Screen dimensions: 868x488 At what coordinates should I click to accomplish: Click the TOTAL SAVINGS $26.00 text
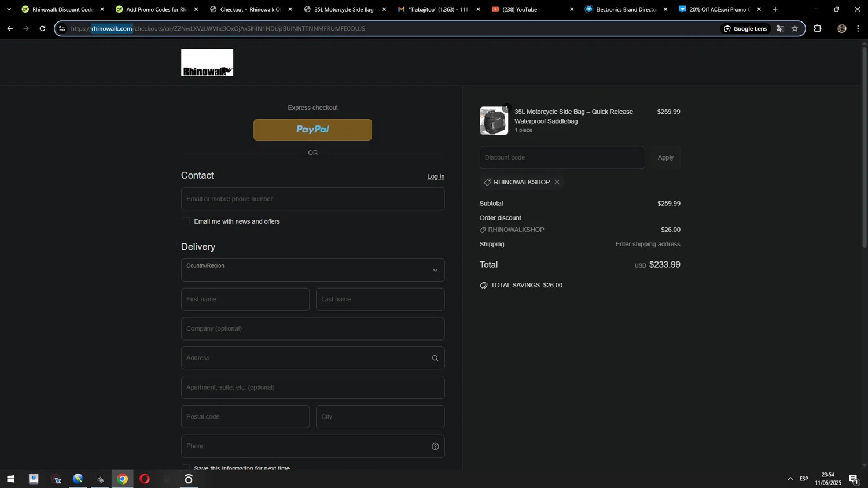coord(526,286)
